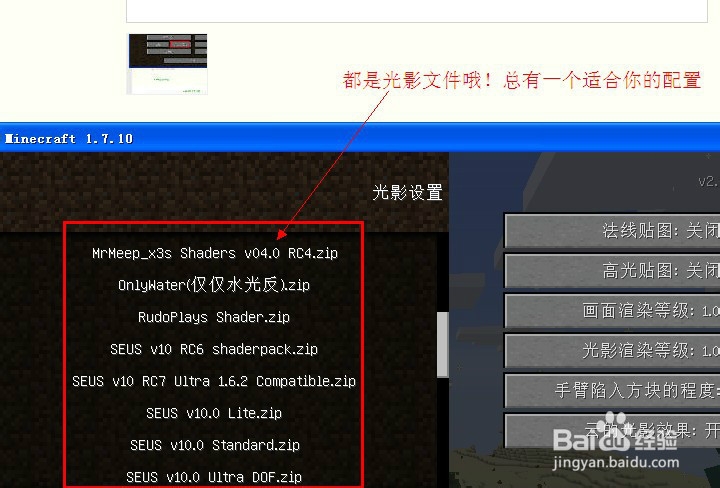Click the Minecraft 1.7.10 window title bar
Viewport: 720px width, 488px height.
click(360, 138)
